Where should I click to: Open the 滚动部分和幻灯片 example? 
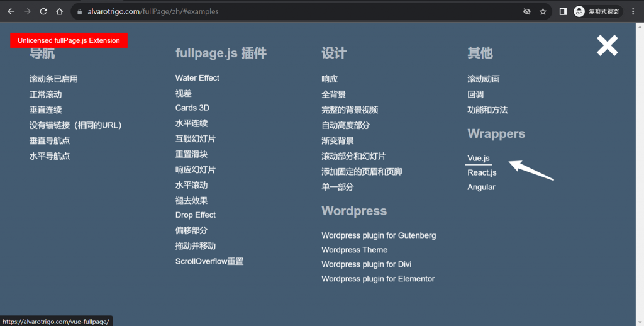tap(353, 156)
